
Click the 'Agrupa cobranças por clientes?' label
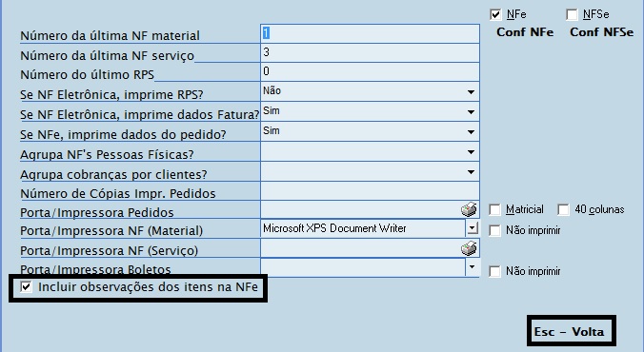(113, 175)
